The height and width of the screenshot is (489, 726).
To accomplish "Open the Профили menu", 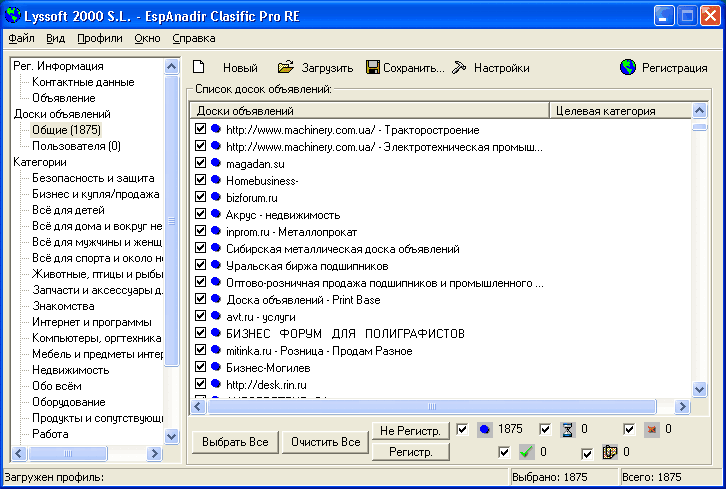I will pos(100,38).
